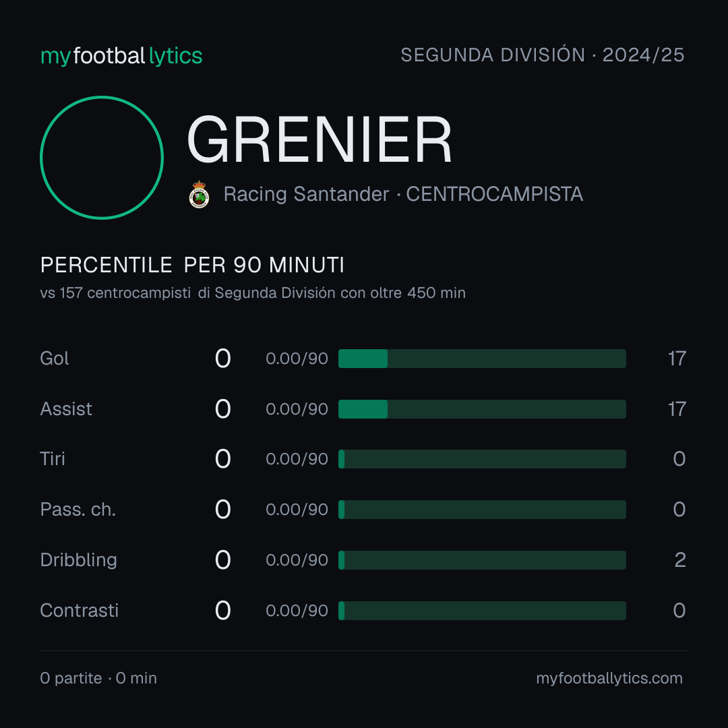728x728 pixels.
Task: Select the Gol stat label
Action: [55, 359]
